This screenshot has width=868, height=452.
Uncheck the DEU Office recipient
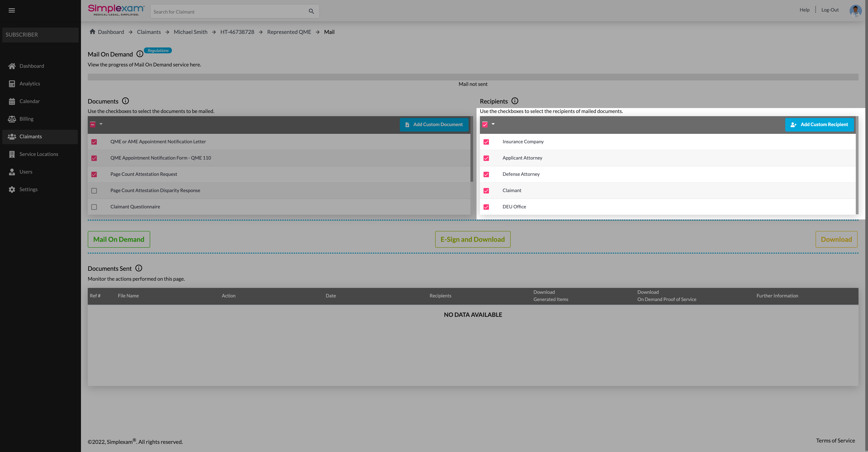tap(486, 207)
